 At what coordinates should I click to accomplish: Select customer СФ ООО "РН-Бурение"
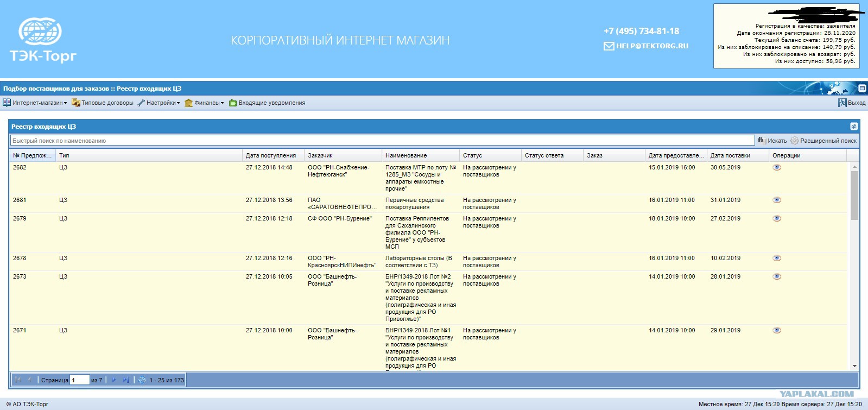coord(339,218)
